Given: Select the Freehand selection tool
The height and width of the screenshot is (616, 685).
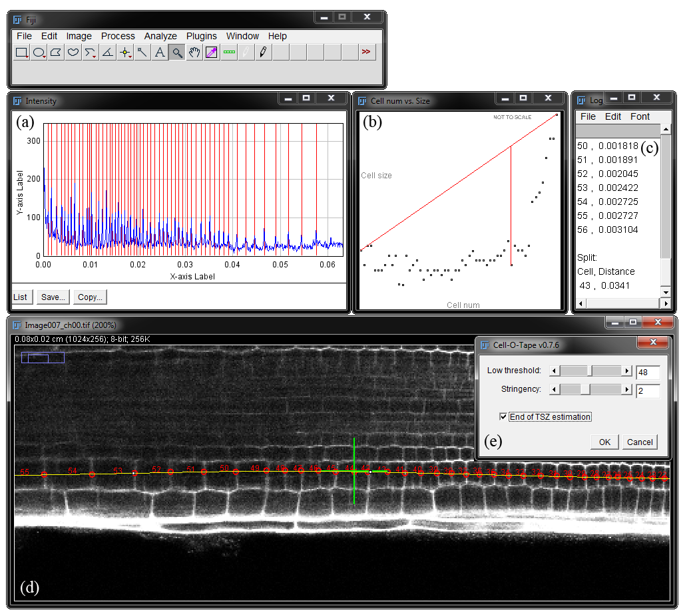Looking at the screenshot, I should 73,53.
